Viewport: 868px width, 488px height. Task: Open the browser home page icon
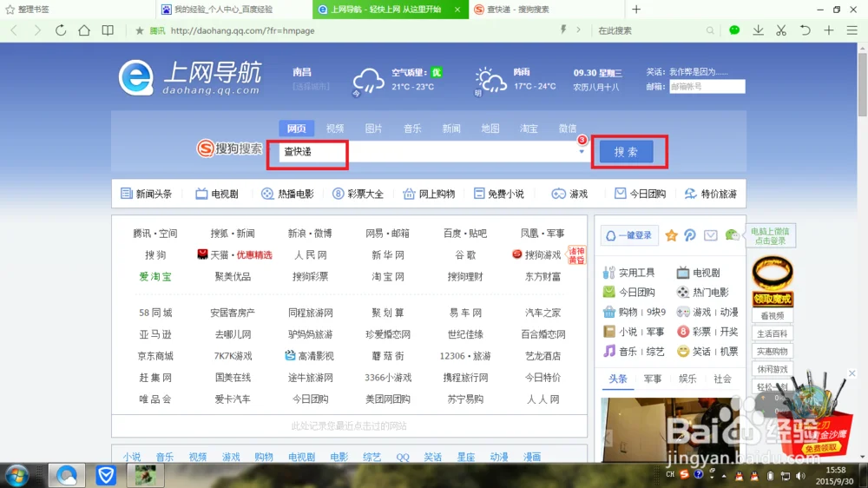[x=84, y=30]
